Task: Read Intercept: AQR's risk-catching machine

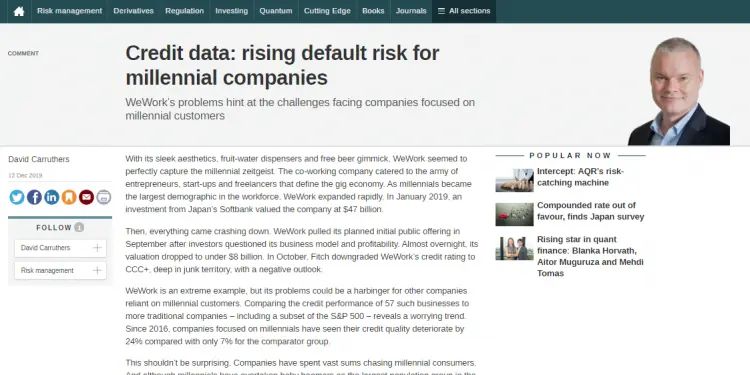Action: [x=580, y=177]
